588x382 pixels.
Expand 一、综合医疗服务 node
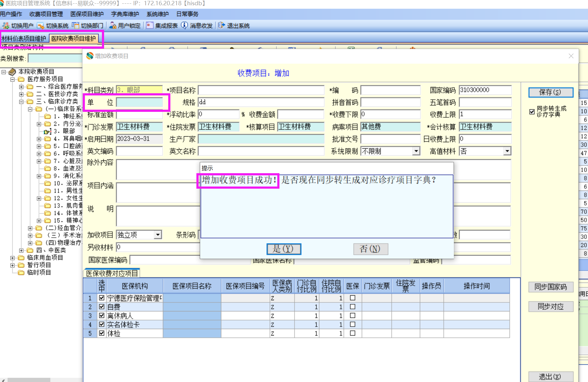pos(21,87)
